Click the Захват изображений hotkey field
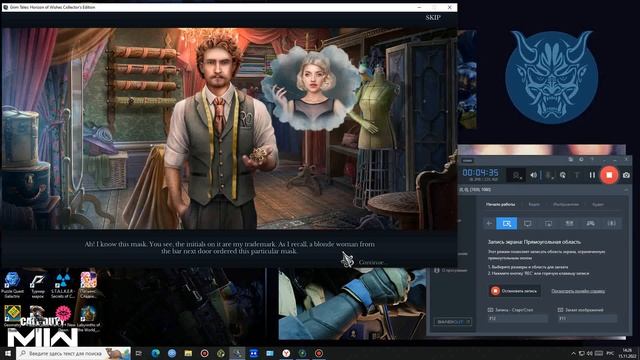This screenshot has height=360, width=640. coord(587,318)
